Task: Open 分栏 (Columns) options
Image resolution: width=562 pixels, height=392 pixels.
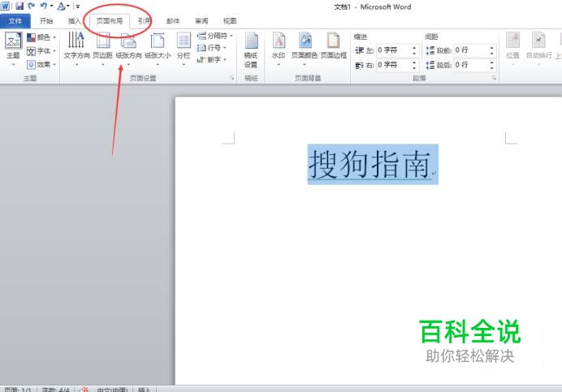Action: pyautogui.click(x=184, y=49)
